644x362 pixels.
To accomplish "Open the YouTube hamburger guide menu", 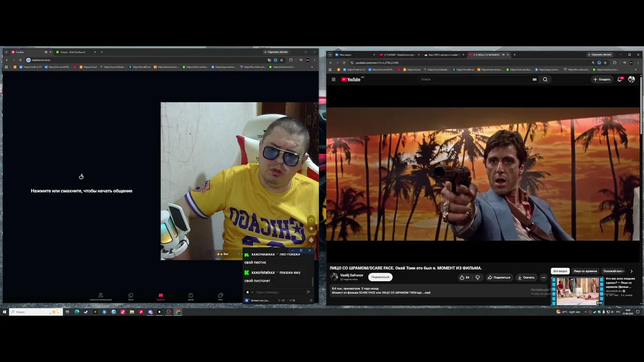I will (334, 79).
